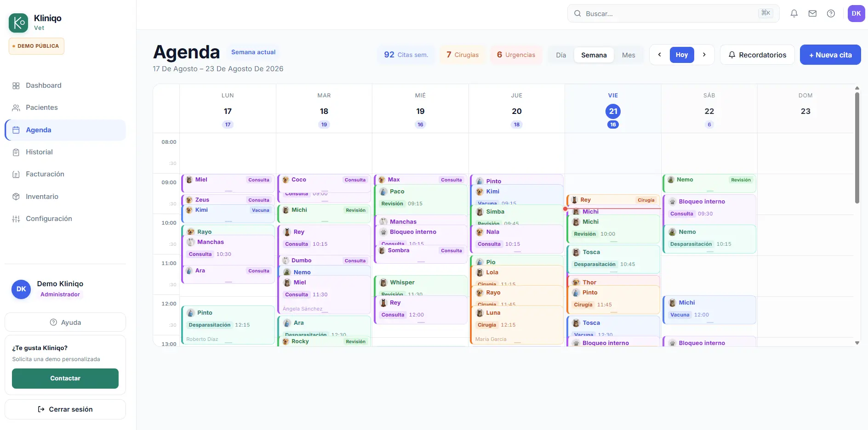This screenshot has height=430, width=868.
Task: Open Tuesday's Coco Consulta appointment
Action: 324,183
